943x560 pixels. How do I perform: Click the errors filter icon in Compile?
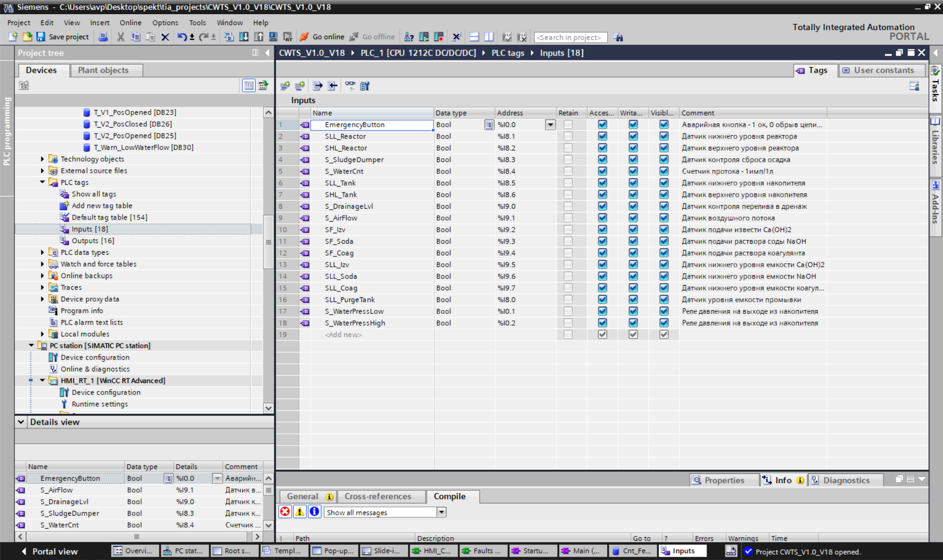click(285, 512)
